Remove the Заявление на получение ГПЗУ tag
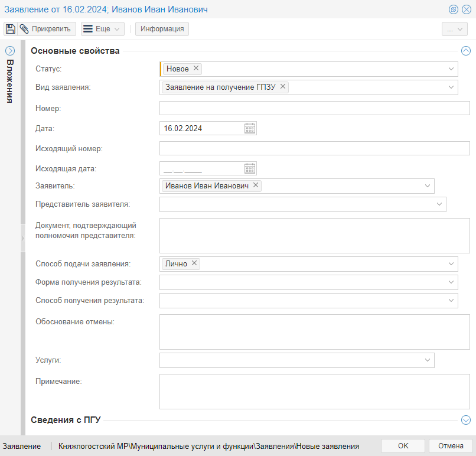Viewport: 476px width, 456px height. [x=283, y=87]
